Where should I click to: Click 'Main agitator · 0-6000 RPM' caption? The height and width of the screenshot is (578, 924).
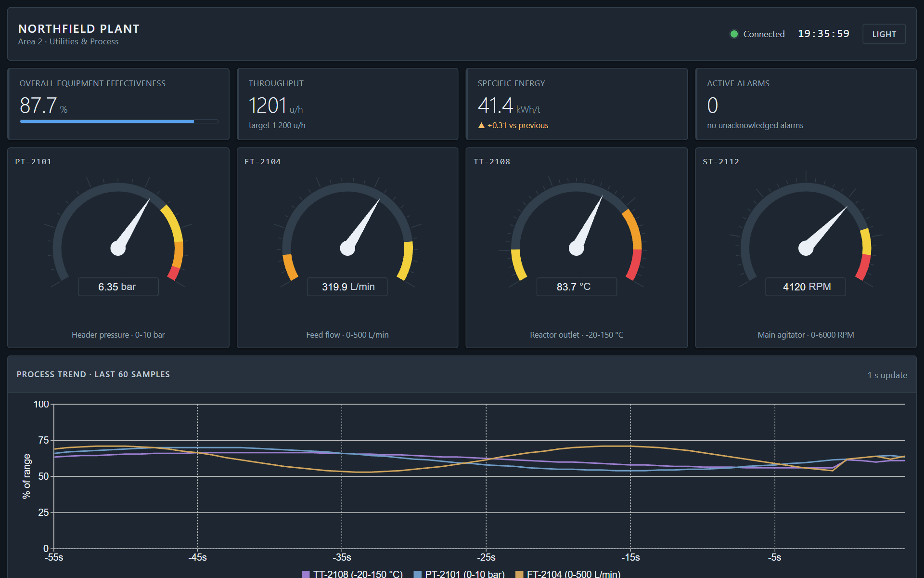806,335
